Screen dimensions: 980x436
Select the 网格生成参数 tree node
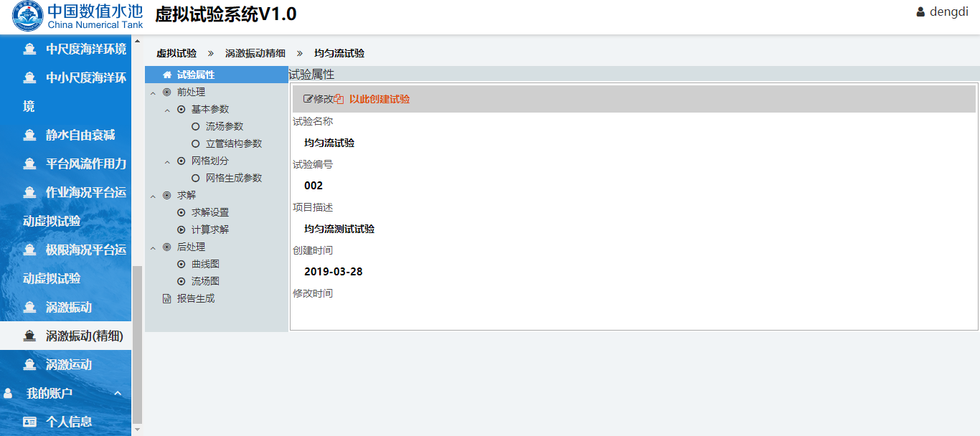point(233,178)
